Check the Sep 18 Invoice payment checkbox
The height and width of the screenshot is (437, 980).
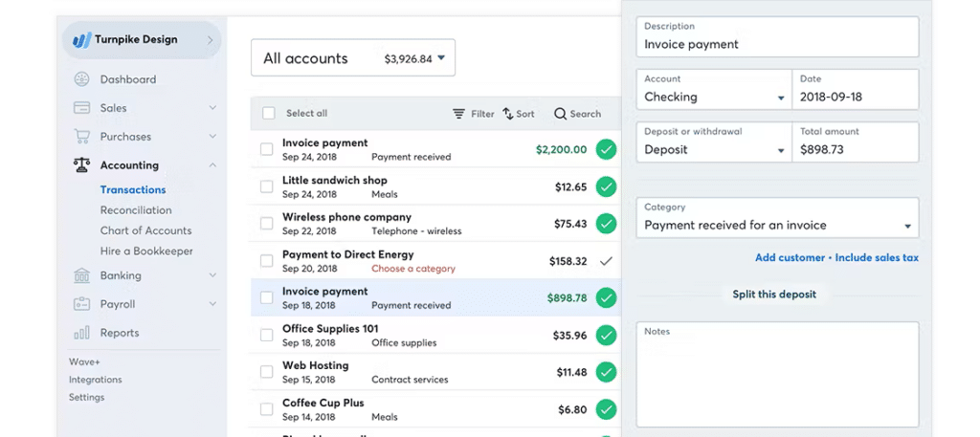tap(267, 297)
